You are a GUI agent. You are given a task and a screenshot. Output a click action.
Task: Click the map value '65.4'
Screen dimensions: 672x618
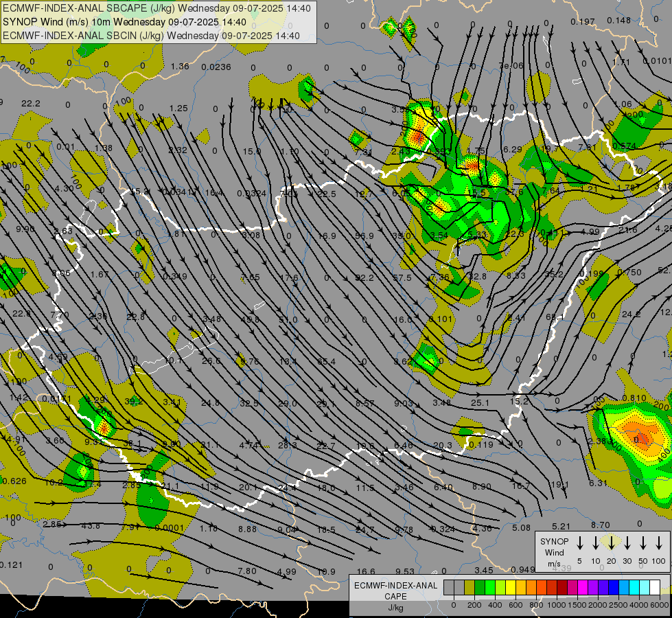327,362
